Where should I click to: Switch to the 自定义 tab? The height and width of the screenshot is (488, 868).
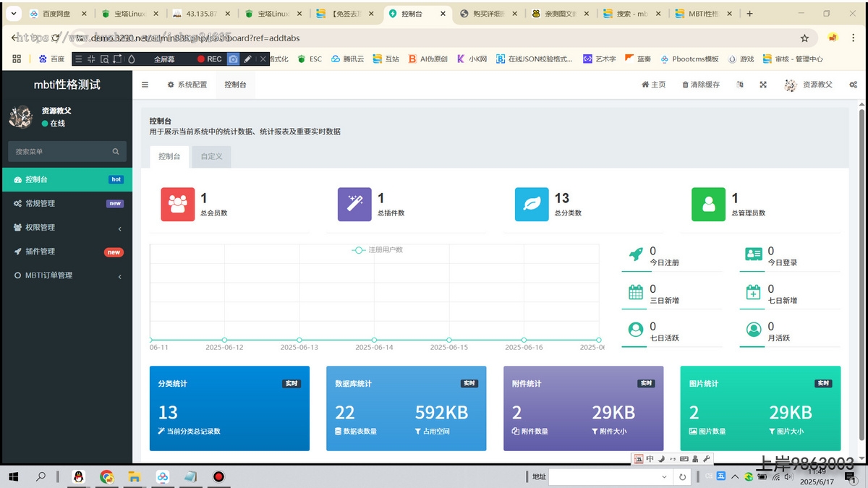[x=211, y=156]
